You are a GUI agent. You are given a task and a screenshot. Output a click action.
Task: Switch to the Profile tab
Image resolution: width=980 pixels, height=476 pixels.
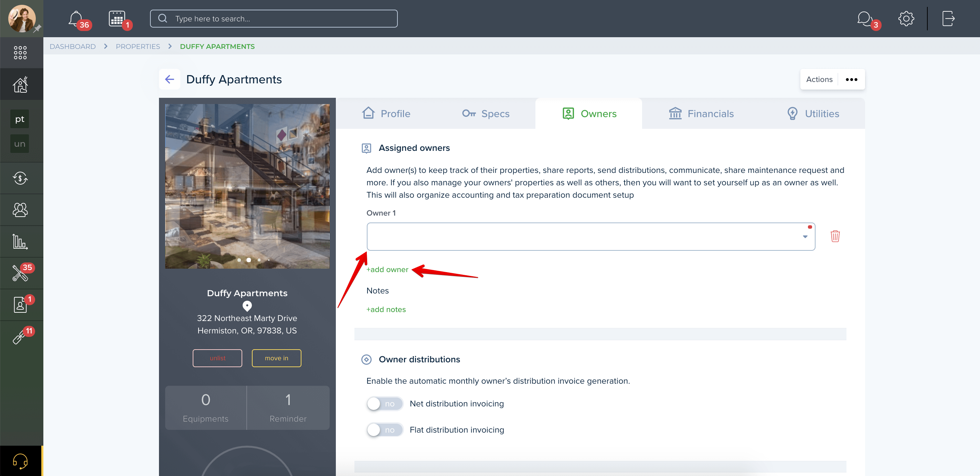[386, 113]
